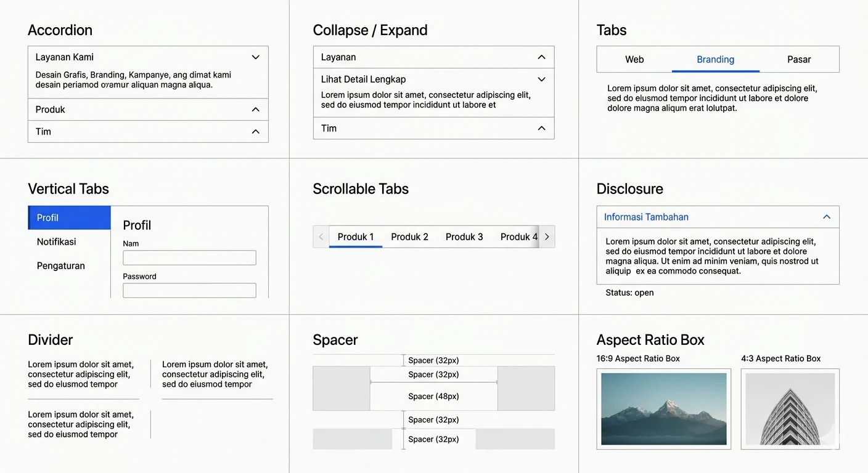Click the Divider section heading

[50, 340]
